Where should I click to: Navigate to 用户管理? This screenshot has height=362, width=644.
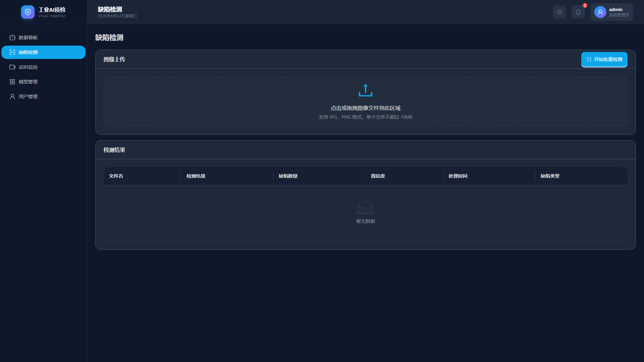[44, 97]
